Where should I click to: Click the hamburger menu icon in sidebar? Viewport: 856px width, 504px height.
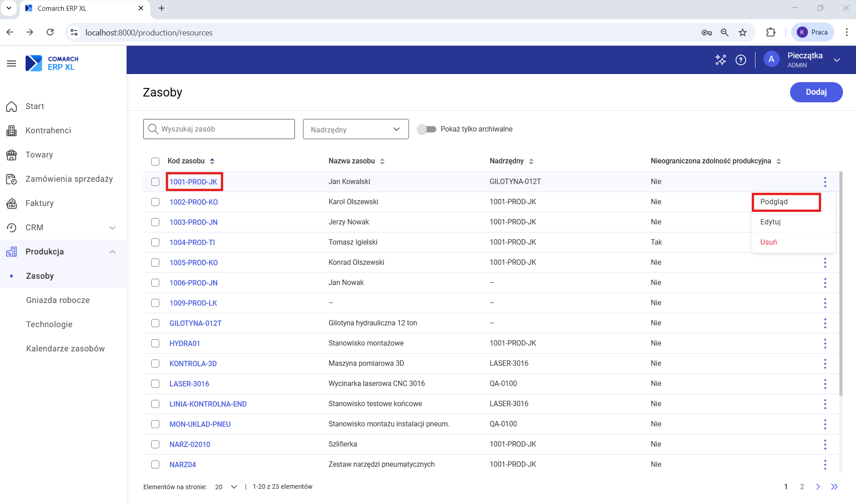point(12,63)
